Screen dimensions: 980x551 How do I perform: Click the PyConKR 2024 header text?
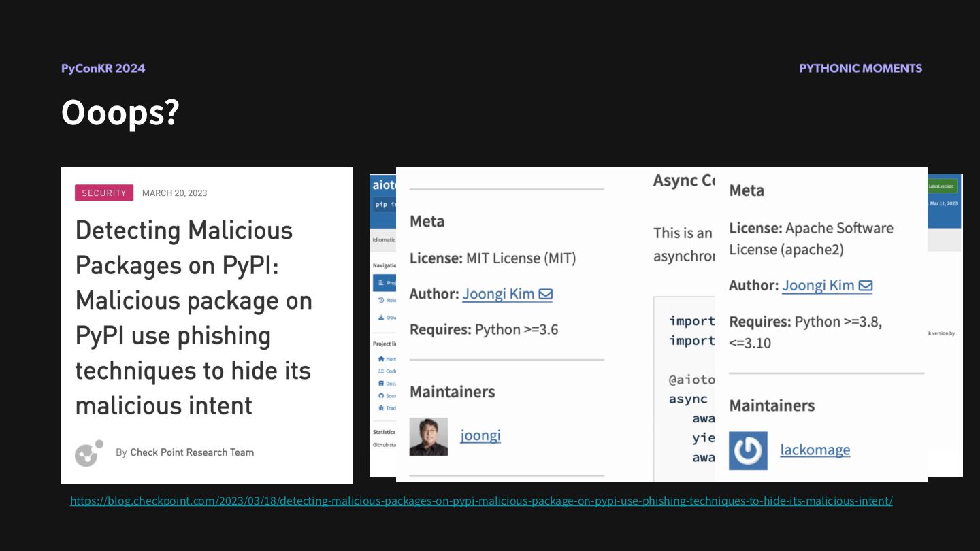pos(103,68)
